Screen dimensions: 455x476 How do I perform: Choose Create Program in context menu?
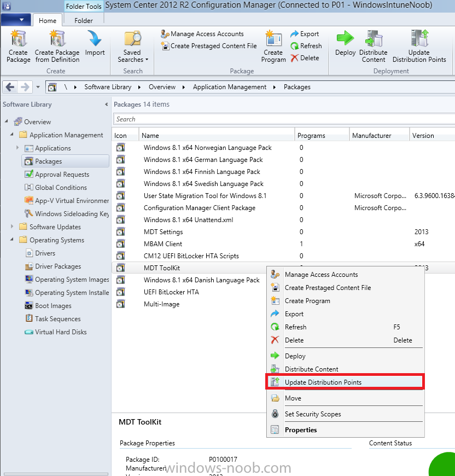click(345, 300)
